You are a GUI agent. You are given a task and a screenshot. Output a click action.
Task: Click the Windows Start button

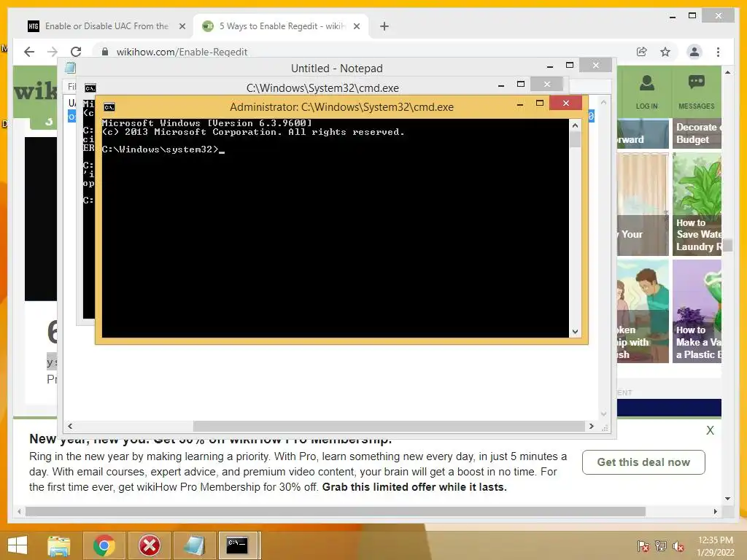click(18, 545)
